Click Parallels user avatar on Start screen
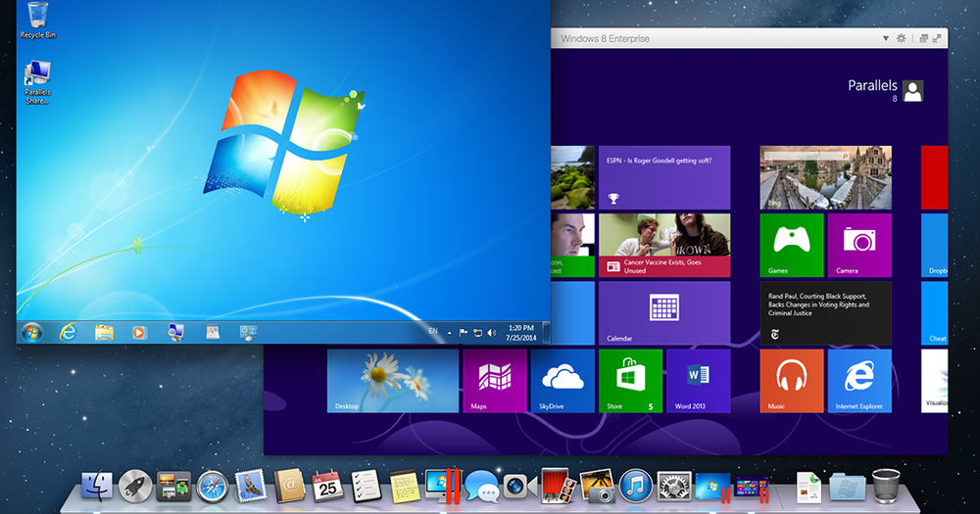980x514 pixels. point(913,91)
